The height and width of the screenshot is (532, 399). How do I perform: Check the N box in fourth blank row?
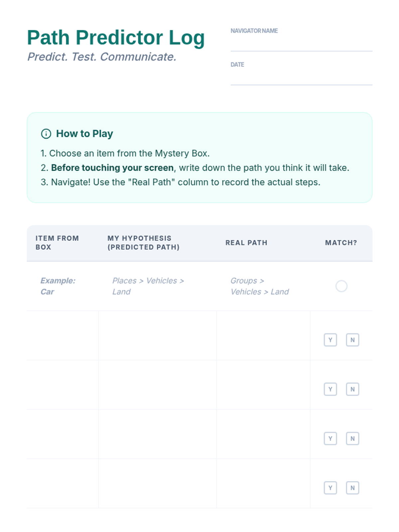click(x=352, y=488)
